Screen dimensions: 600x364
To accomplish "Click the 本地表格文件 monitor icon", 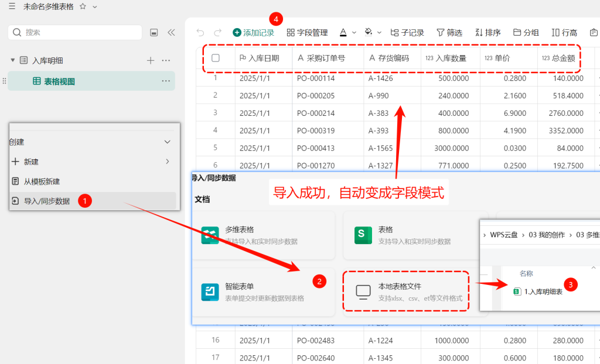I will coord(363,292).
